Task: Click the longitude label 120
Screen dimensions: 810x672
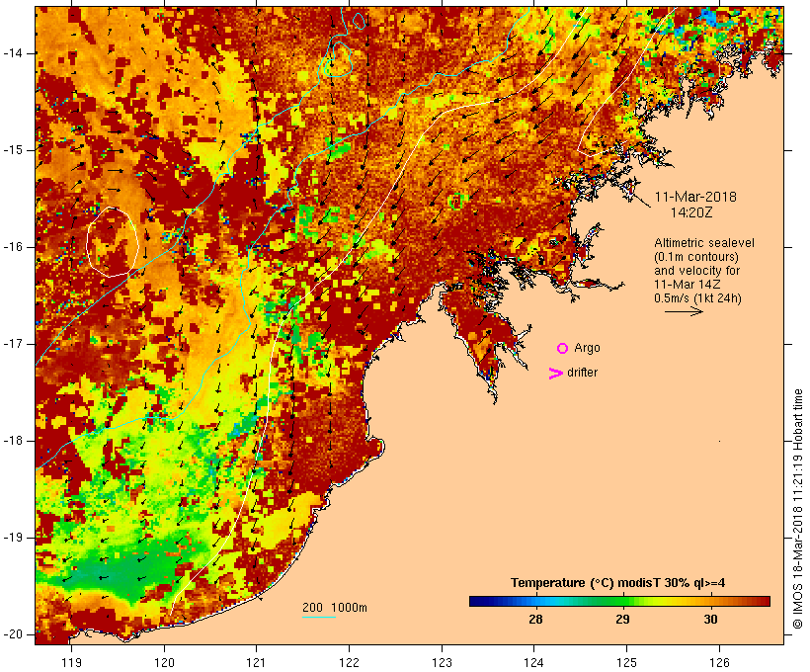Action: pos(164,662)
